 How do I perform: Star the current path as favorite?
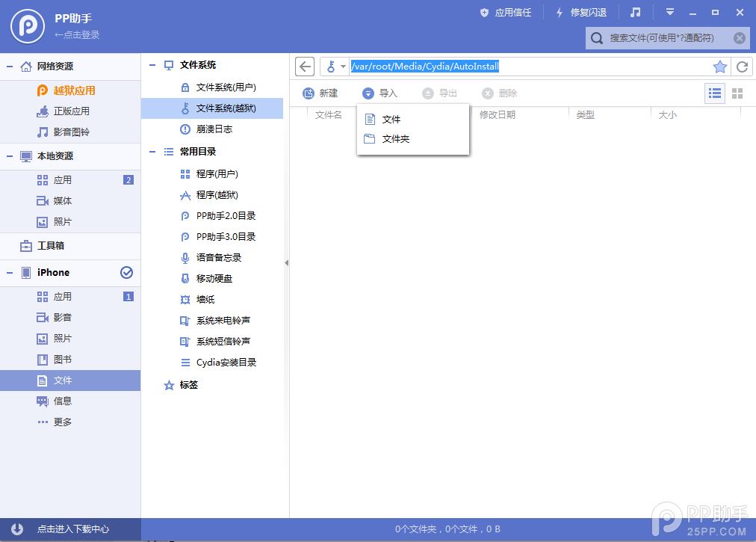point(719,67)
